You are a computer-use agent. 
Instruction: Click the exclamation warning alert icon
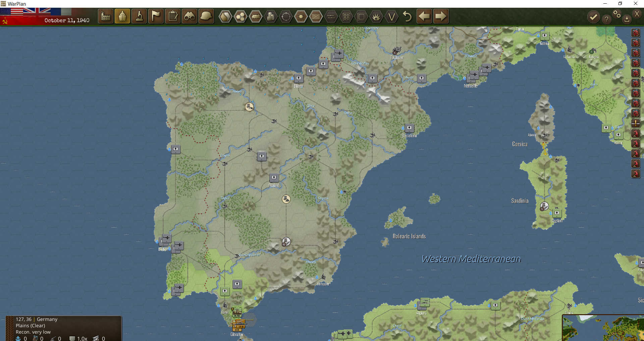[636, 123]
